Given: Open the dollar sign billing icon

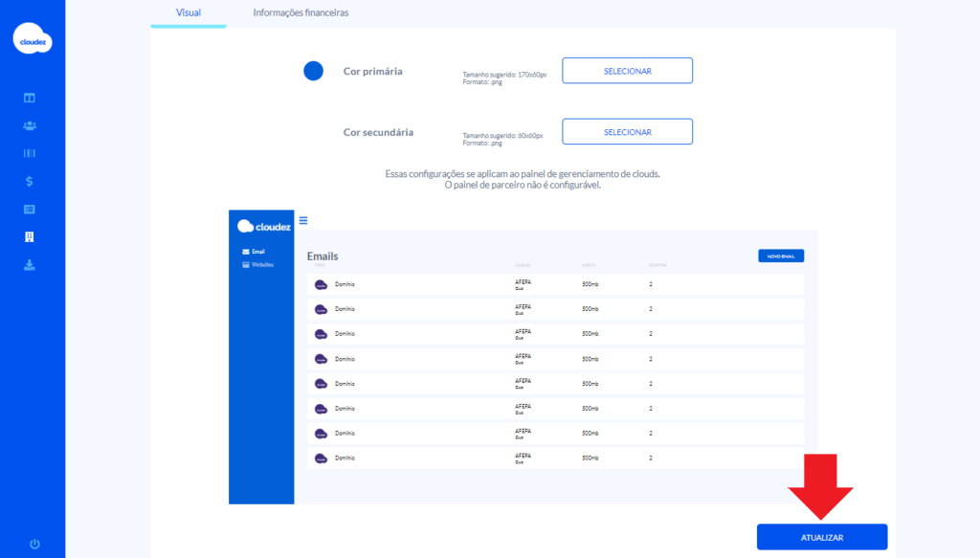Looking at the screenshot, I should pyautogui.click(x=30, y=181).
